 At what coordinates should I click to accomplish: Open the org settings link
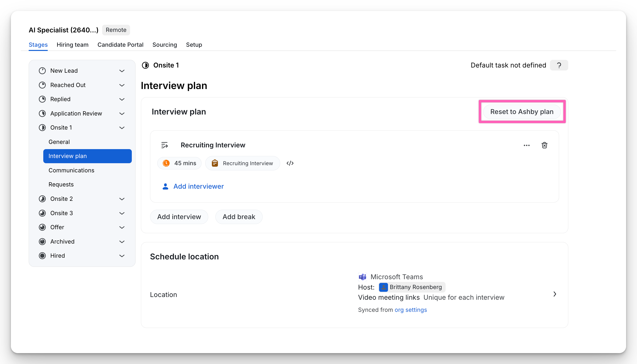[410, 310]
